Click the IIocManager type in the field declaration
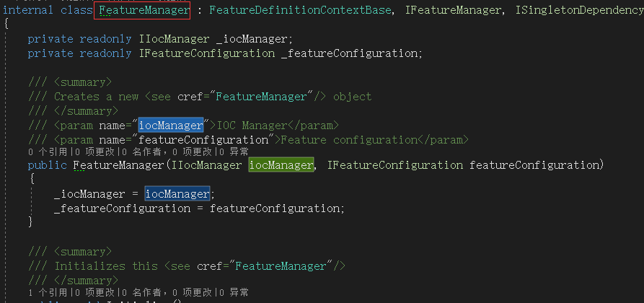 pos(175,39)
